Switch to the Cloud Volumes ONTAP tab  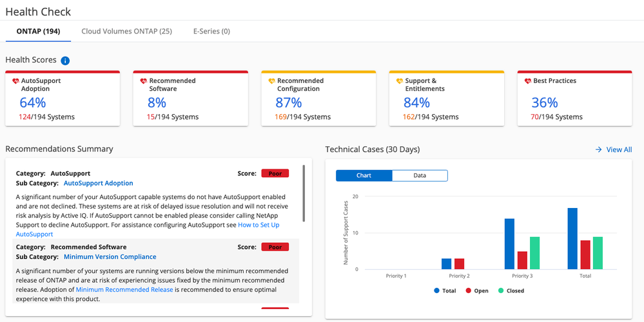point(126,31)
